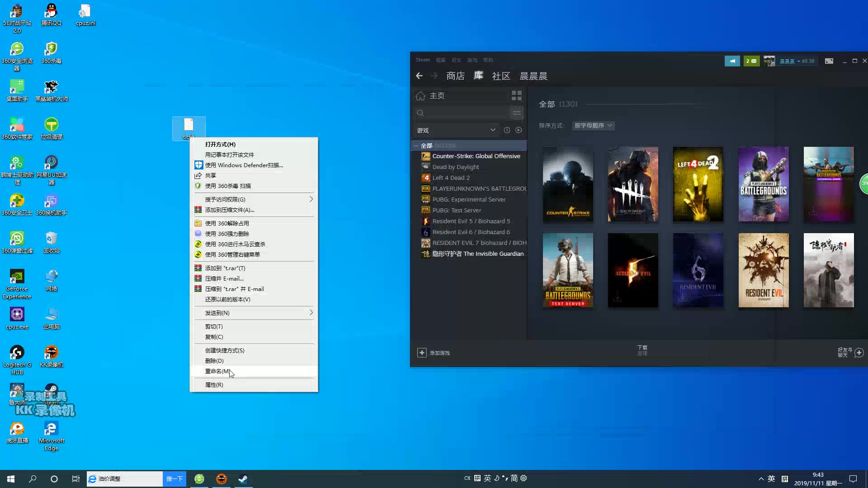Screen dimensions: 868x488
Task: Select Left 4 Dead 2 in list
Action: (451, 178)
